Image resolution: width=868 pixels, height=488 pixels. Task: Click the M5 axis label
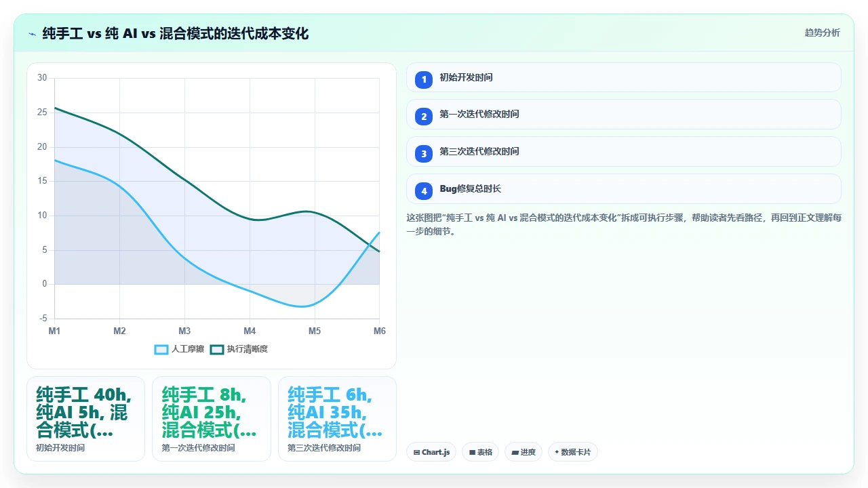[315, 331]
